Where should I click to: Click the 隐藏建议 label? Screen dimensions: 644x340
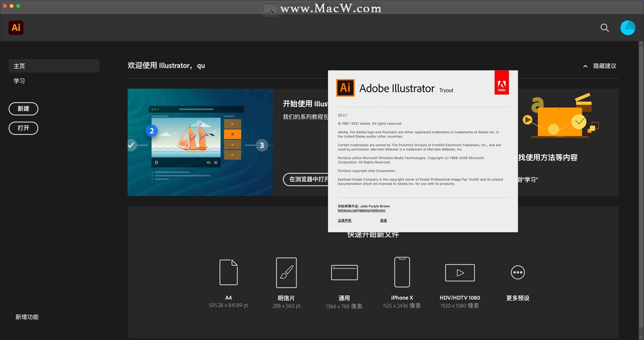click(605, 66)
